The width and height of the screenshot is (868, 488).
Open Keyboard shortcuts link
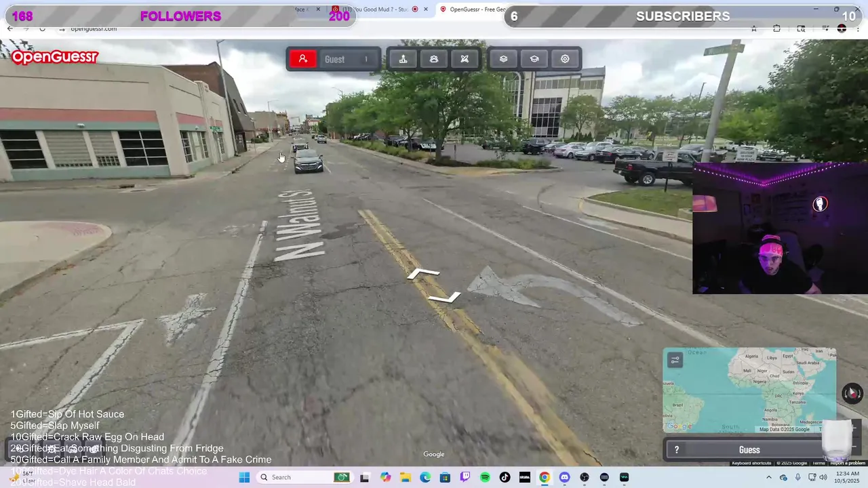click(751, 463)
